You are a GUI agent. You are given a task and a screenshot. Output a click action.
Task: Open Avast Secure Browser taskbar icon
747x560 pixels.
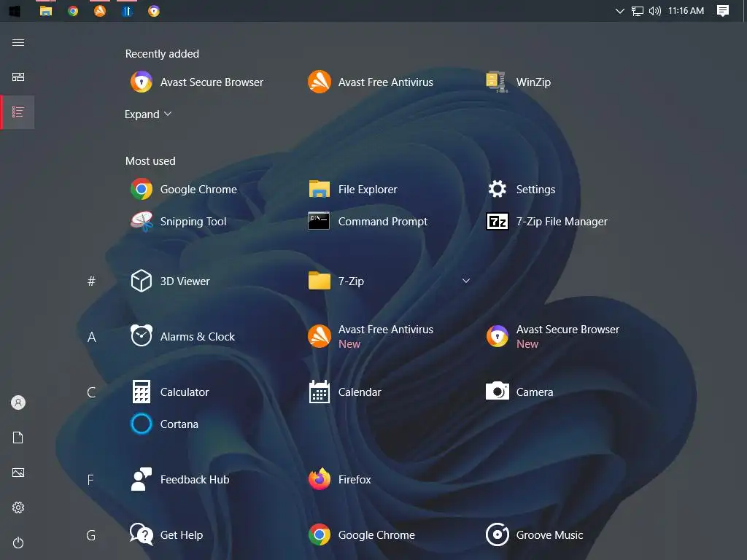click(153, 10)
